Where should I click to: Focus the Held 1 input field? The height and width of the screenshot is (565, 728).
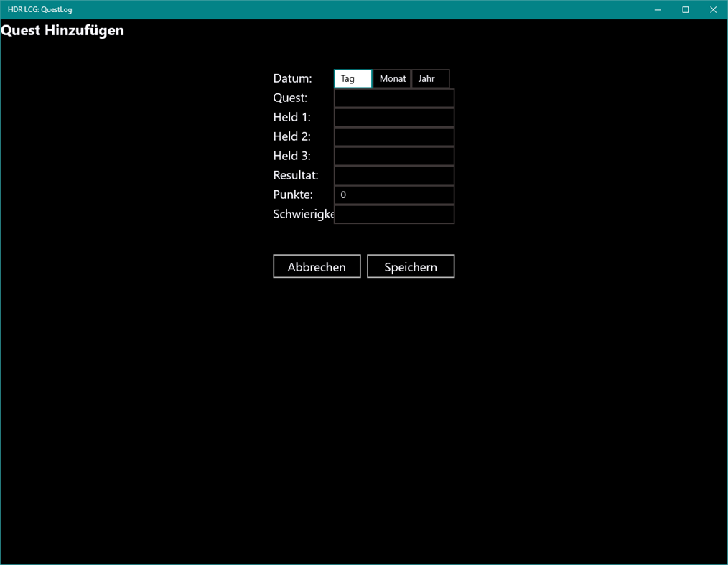click(x=393, y=116)
